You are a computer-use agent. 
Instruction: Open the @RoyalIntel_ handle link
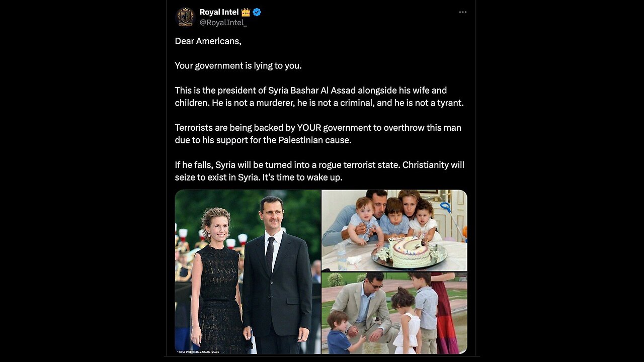pyautogui.click(x=223, y=23)
